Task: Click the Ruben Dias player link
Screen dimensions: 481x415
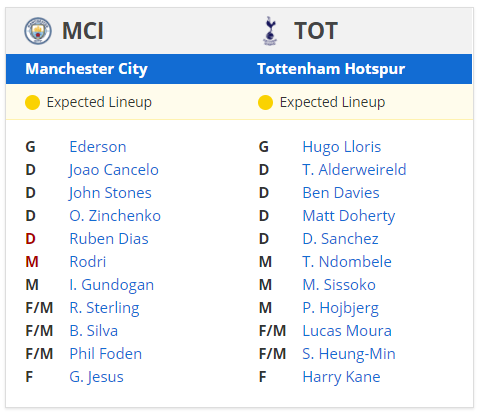Action: pyautogui.click(x=109, y=239)
